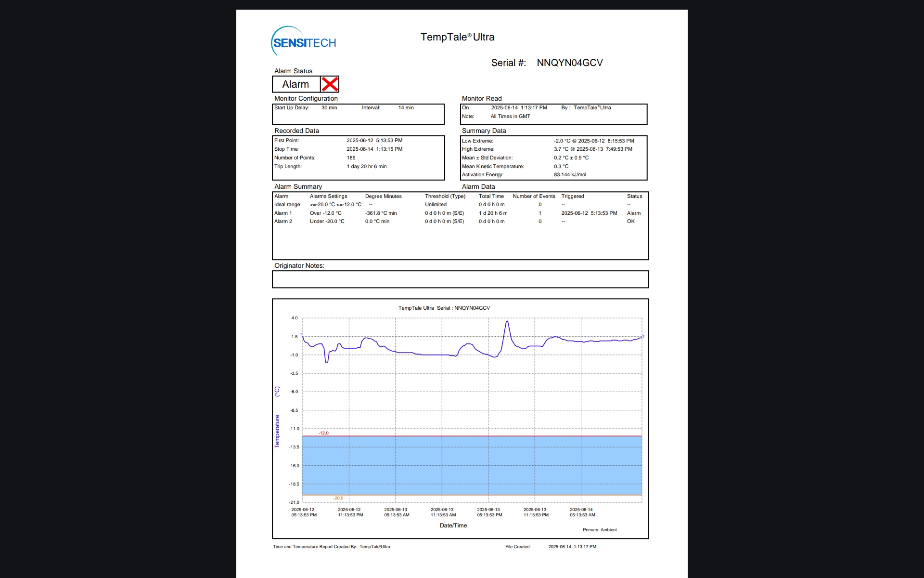Click inside the Originator Notes box
This screenshot has height=578, width=924.
460,279
